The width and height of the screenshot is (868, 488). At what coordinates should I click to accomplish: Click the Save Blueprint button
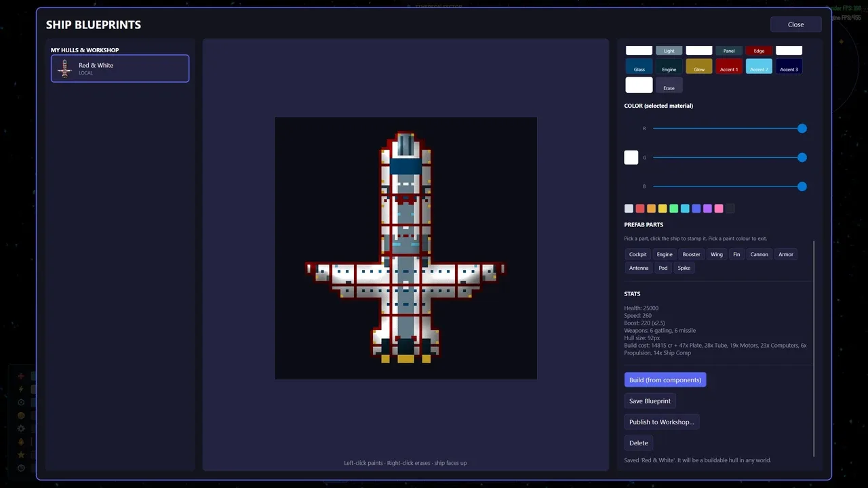[650, 401]
